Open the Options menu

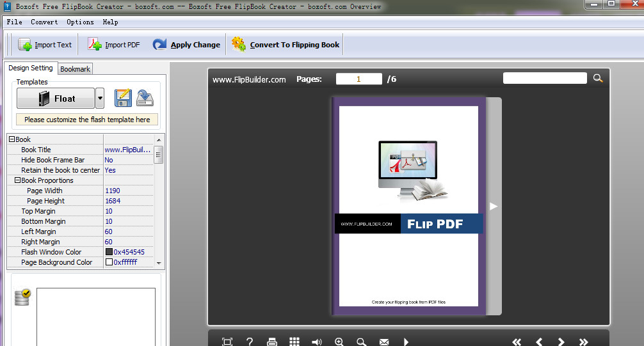click(80, 22)
